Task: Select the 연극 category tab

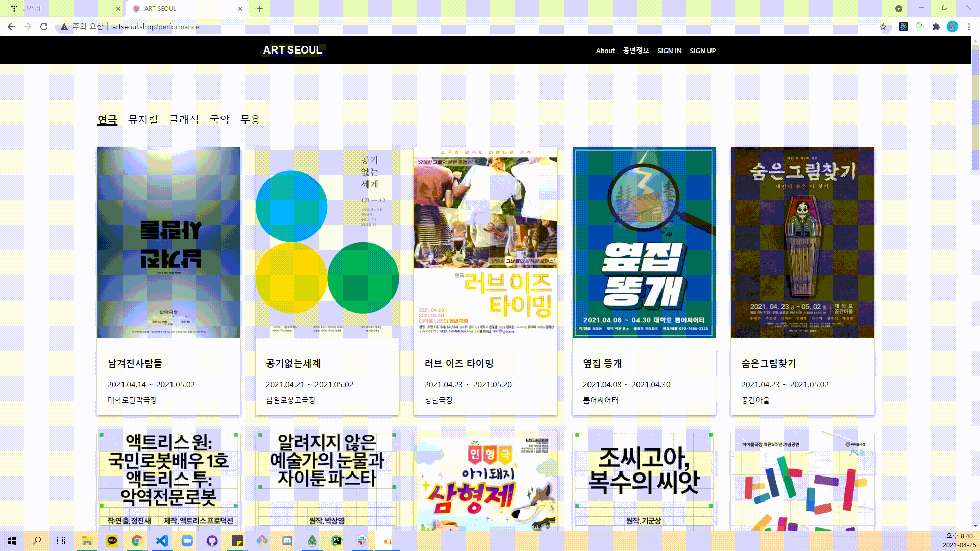Action: [x=107, y=120]
